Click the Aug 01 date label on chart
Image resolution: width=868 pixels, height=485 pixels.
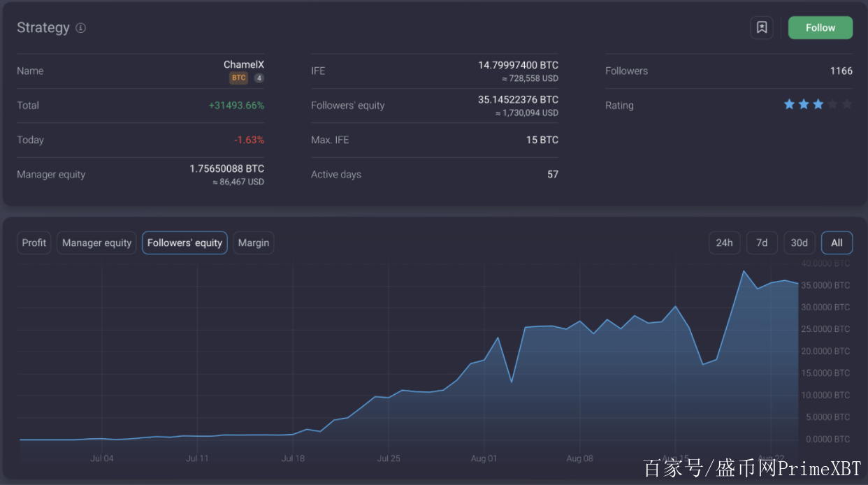point(484,458)
